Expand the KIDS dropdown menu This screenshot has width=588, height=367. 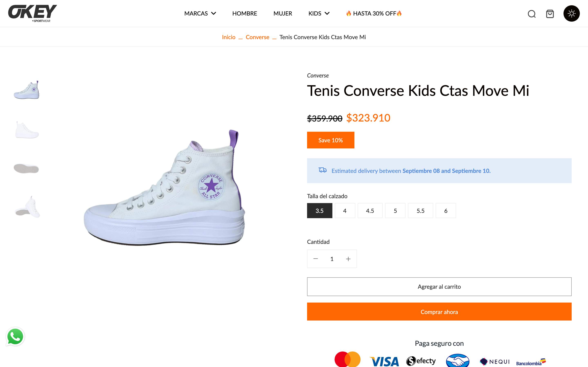coord(319,14)
